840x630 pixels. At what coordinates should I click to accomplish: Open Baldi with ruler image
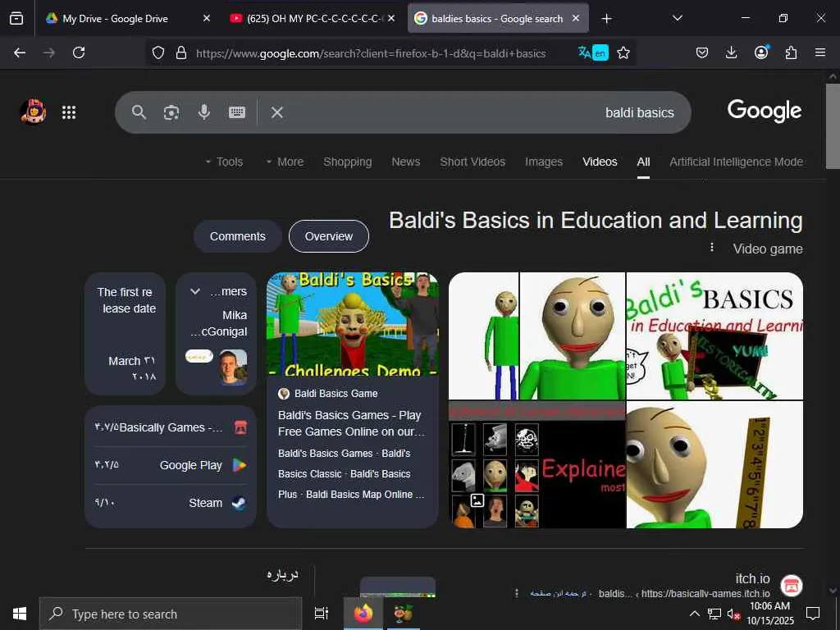pos(714,464)
